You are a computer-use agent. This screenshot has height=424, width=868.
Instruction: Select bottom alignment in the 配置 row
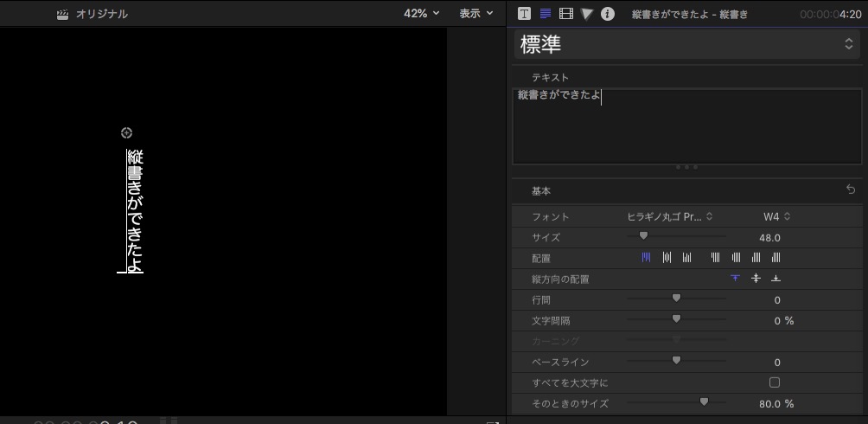click(687, 258)
